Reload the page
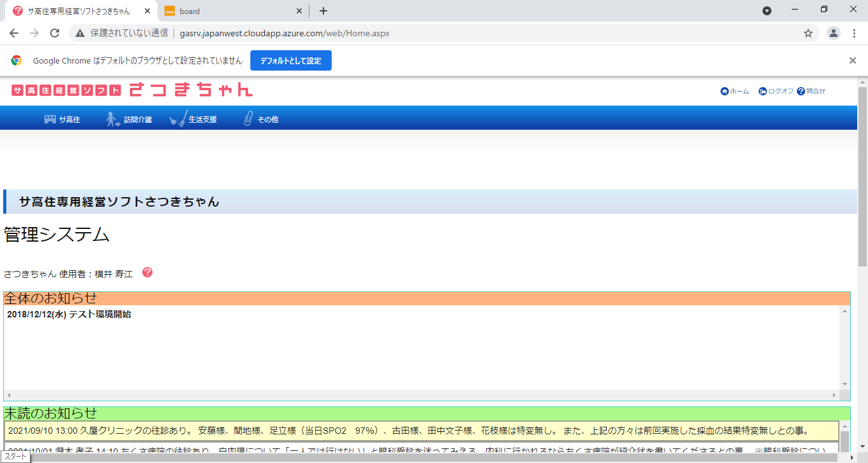Screen dimensions: 868x463 click(x=55, y=33)
